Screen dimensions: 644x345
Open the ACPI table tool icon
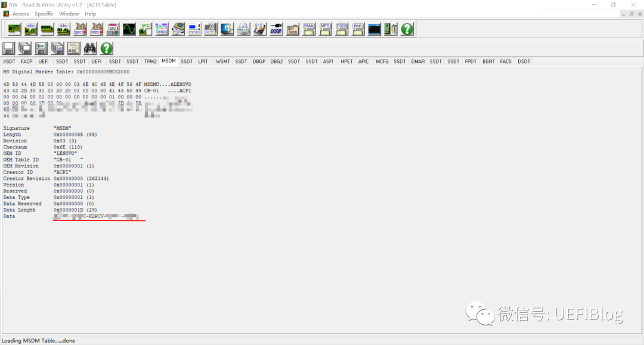(210, 29)
